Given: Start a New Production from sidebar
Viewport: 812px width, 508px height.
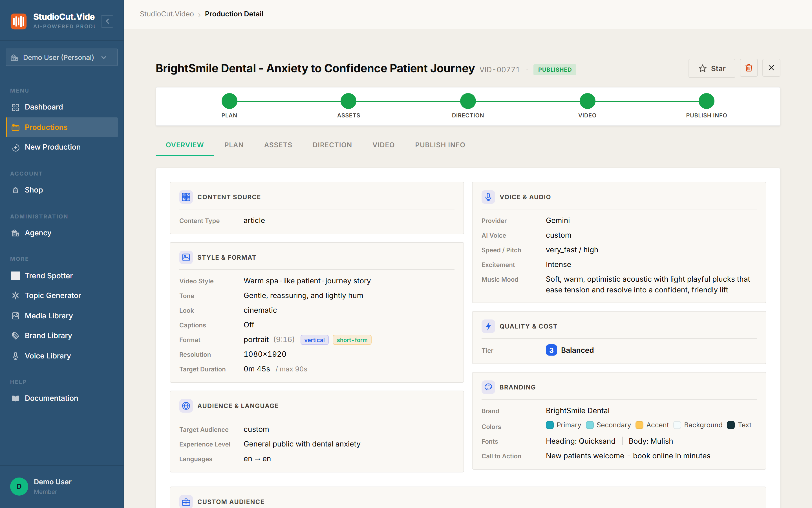Looking at the screenshot, I should pyautogui.click(x=62, y=147).
